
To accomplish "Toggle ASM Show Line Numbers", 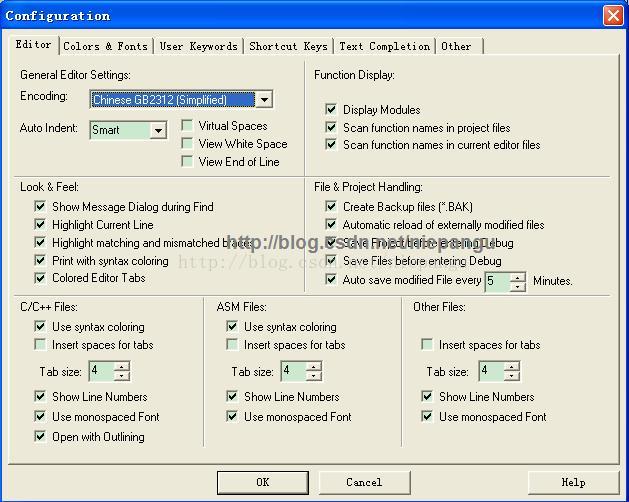I will pos(232,396).
